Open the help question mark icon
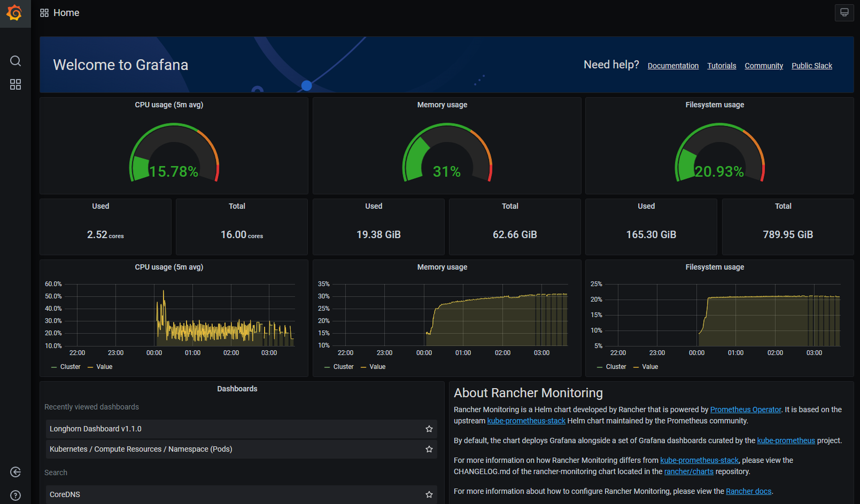Screen dimensions: 860x504 (16, 495)
